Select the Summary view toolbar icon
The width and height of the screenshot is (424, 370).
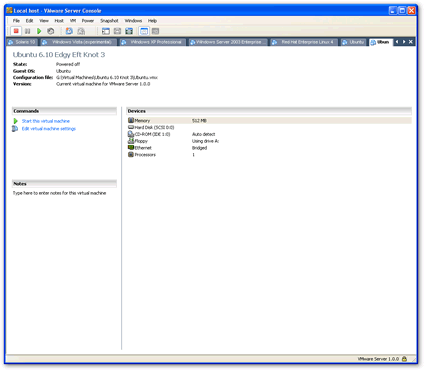click(x=144, y=31)
